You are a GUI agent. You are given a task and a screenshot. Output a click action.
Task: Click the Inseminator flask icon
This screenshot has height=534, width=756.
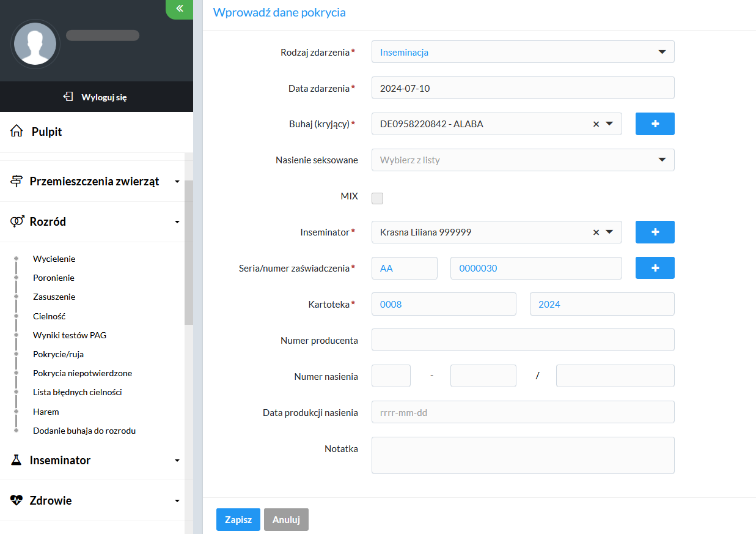(17, 460)
